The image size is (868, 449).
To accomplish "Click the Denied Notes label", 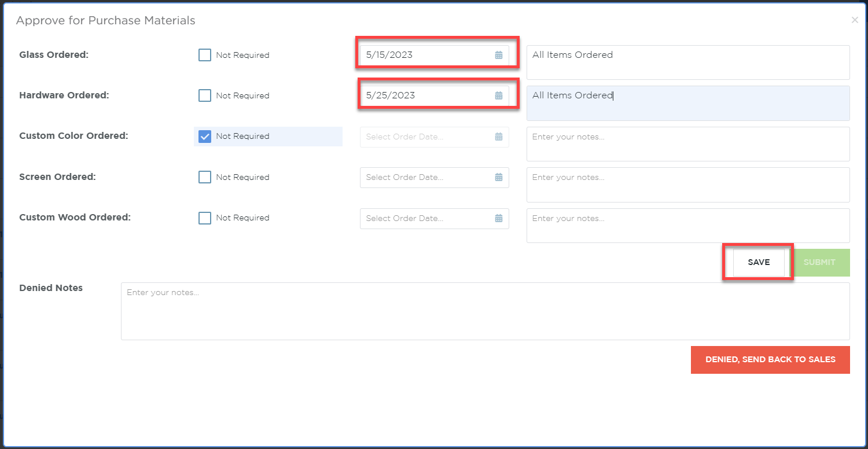I will 51,288.
